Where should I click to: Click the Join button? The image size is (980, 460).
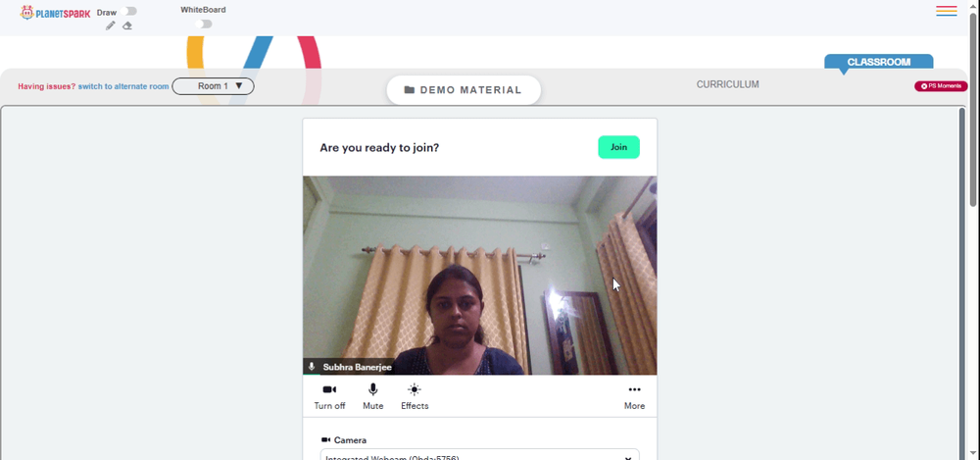618,147
